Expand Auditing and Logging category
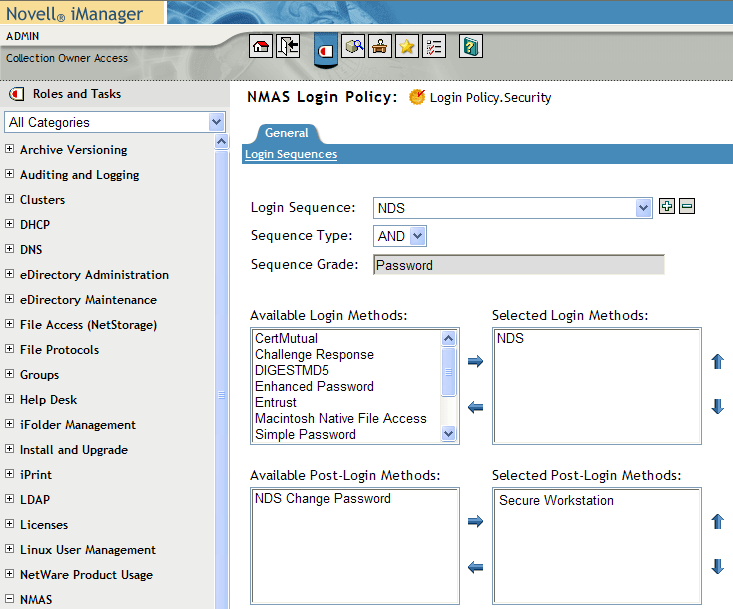Viewport: 733px width, 609px height. 9,173
